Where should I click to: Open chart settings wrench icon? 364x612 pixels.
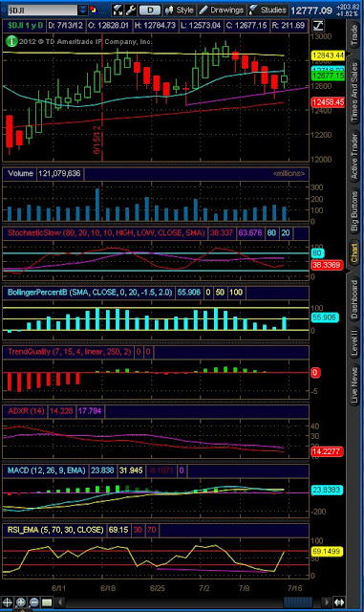pos(130,10)
